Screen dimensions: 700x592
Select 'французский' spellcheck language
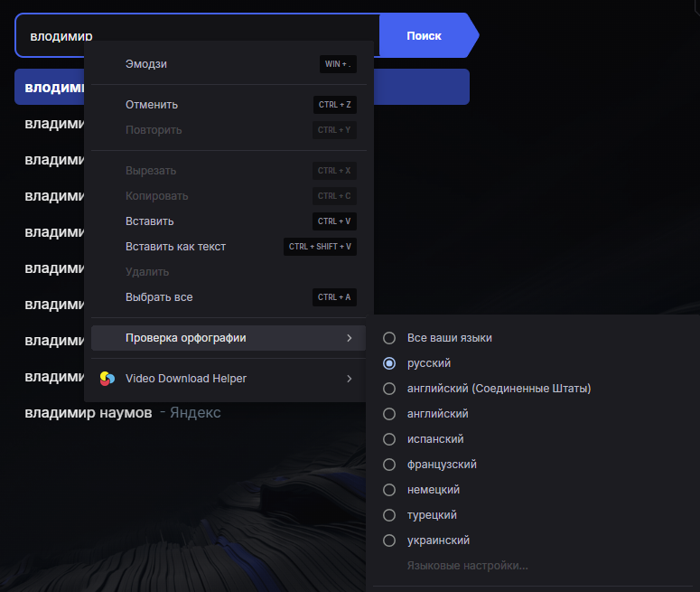tap(389, 465)
